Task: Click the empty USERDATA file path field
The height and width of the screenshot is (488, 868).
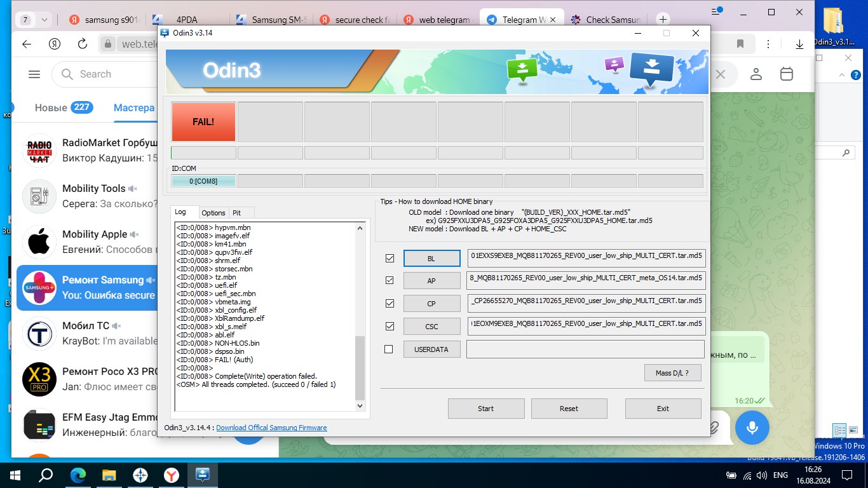Action: [x=585, y=349]
